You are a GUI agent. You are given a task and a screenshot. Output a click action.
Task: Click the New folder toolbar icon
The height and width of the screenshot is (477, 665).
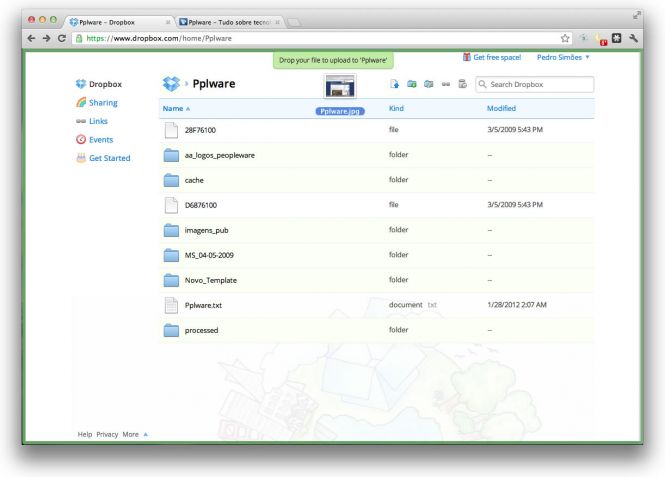(411, 84)
